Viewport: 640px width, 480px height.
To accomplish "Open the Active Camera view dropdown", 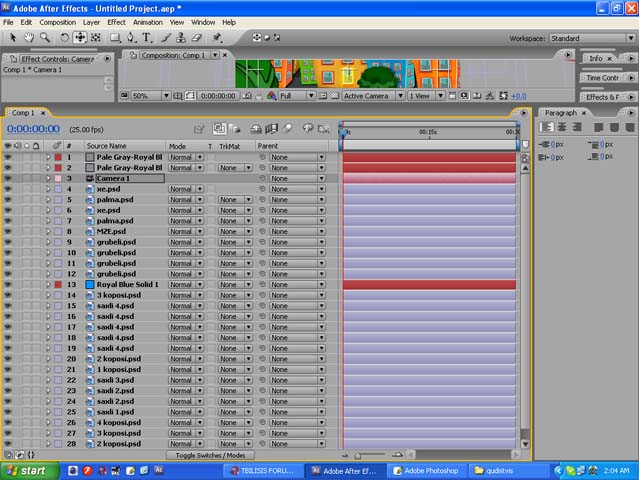I will [373, 96].
